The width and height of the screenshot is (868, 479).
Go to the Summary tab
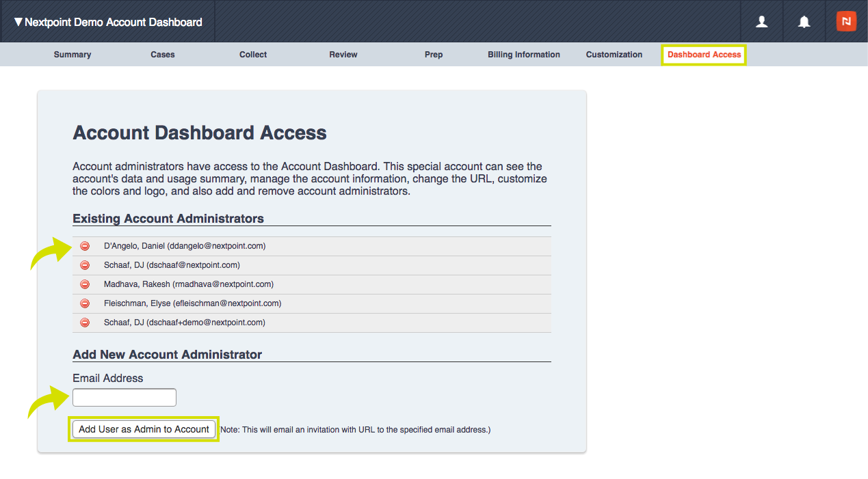73,55
